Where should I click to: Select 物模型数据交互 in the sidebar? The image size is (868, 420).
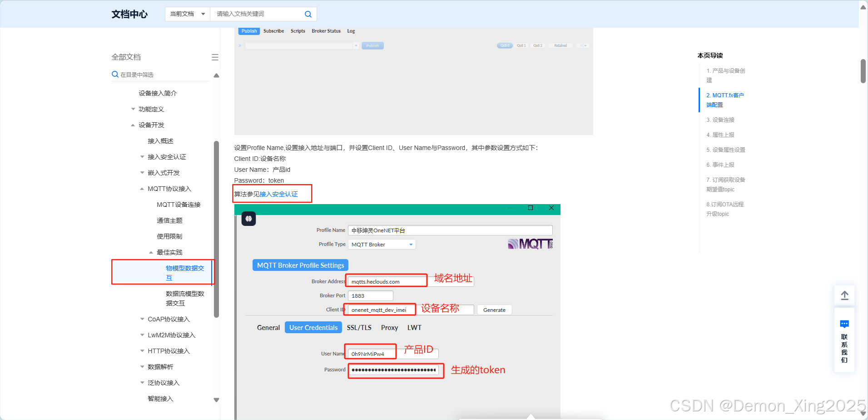[x=185, y=273]
